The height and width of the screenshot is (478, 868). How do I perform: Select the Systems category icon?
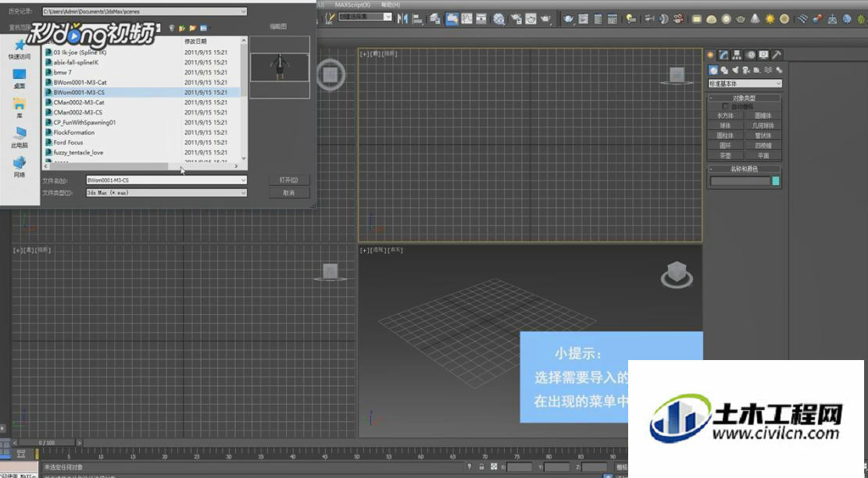pyautogui.click(x=779, y=70)
